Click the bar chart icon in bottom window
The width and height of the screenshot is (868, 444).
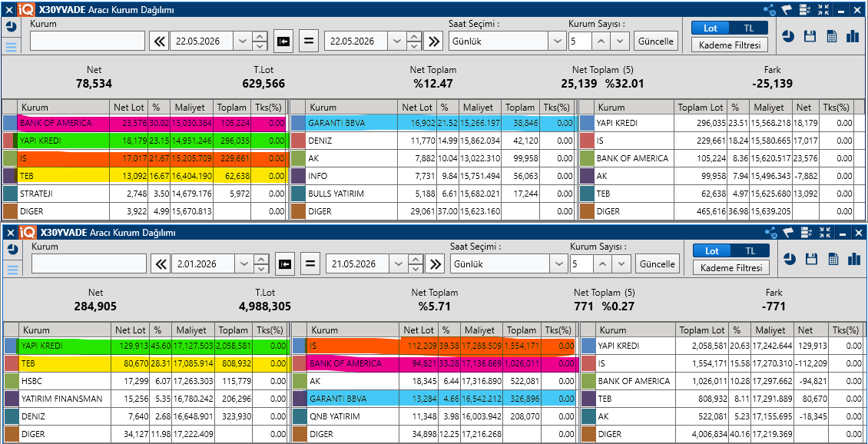(853, 259)
